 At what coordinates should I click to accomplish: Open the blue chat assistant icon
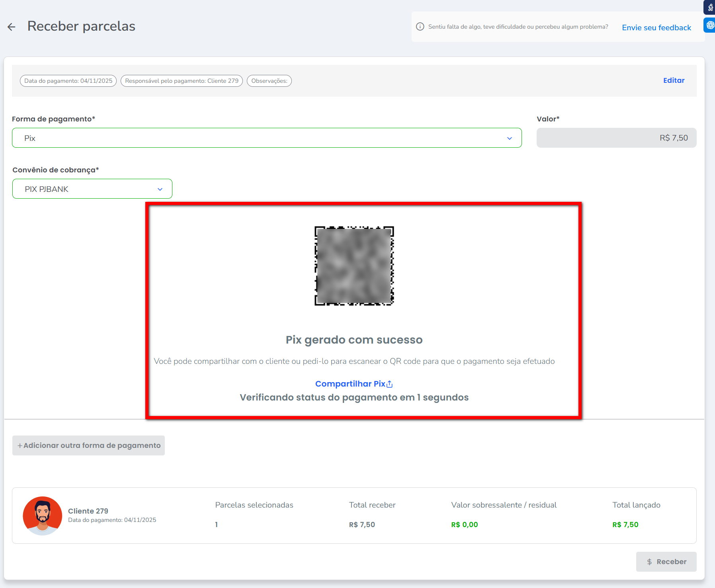(x=710, y=25)
